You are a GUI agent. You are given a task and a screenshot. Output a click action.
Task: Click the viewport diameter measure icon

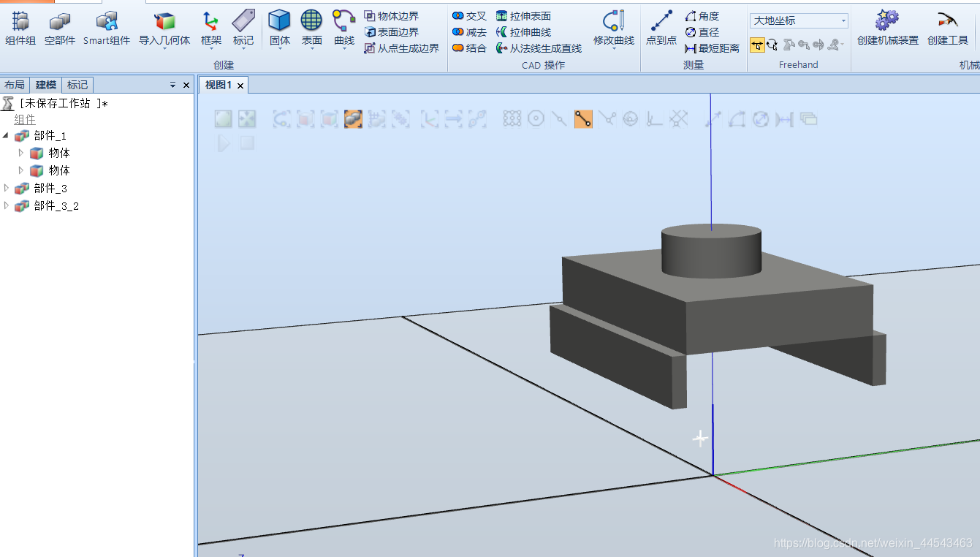tap(761, 118)
